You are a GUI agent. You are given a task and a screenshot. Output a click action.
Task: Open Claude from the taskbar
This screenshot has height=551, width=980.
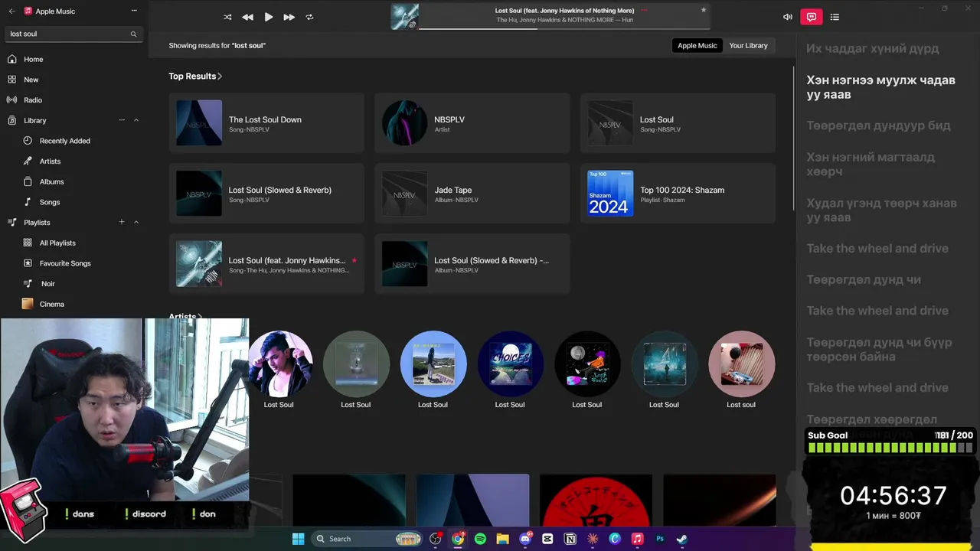(x=593, y=539)
